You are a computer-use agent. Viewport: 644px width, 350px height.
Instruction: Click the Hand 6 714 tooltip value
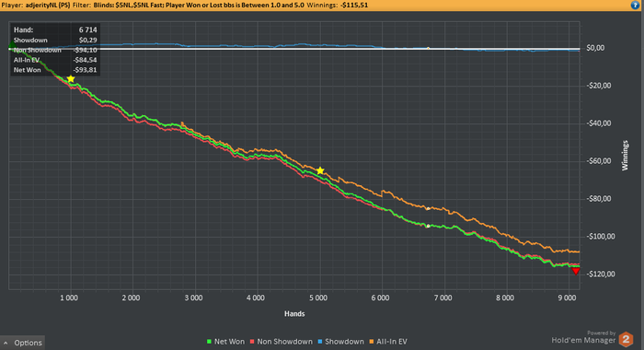pos(88,30)
